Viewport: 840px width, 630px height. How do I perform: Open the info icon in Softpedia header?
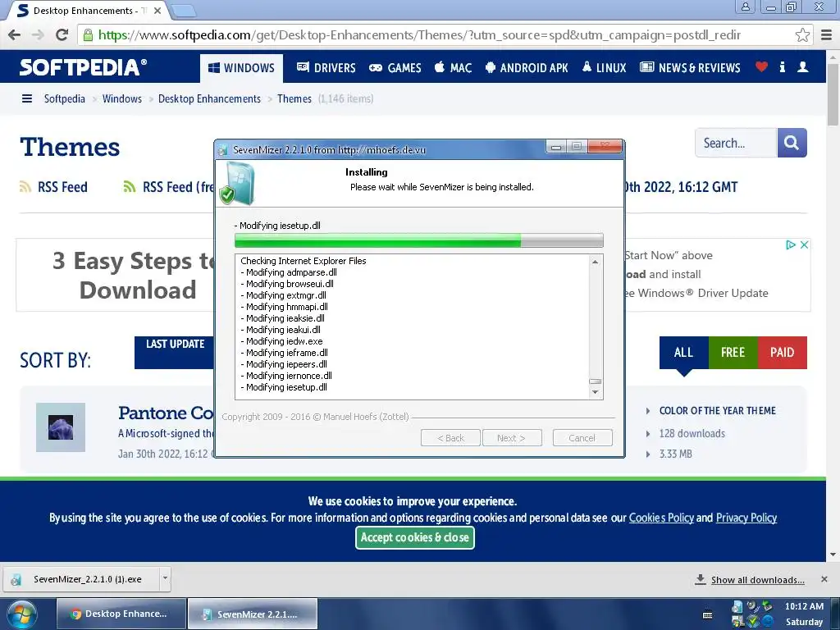(782, 67)
